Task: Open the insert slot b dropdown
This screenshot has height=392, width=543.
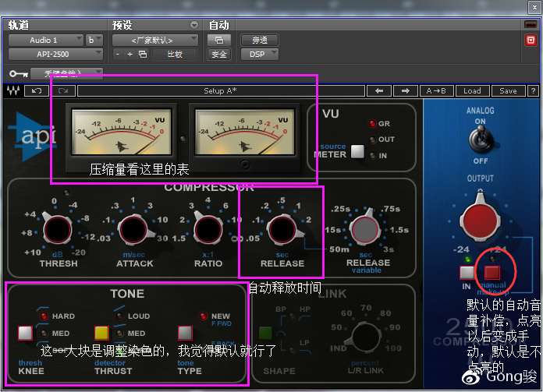Action: click(94, 40)
